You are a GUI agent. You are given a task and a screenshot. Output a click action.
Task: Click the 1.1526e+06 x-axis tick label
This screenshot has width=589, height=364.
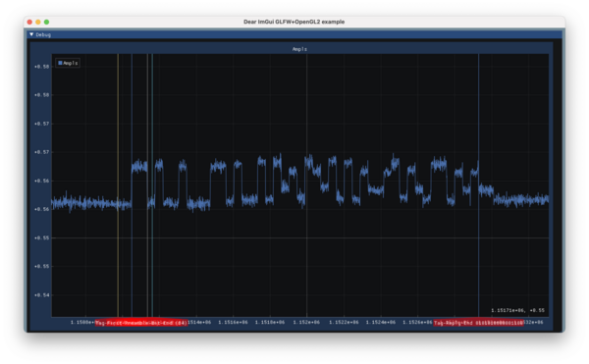point(417,322)
